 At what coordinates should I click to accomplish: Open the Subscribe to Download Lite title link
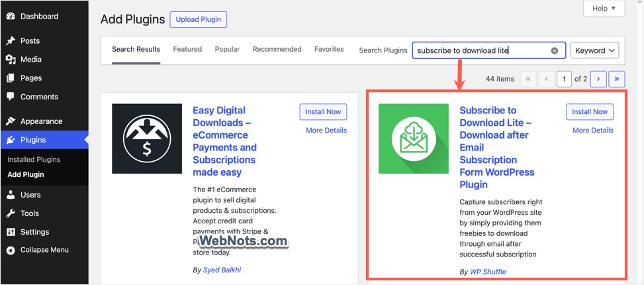coord(497,147)
